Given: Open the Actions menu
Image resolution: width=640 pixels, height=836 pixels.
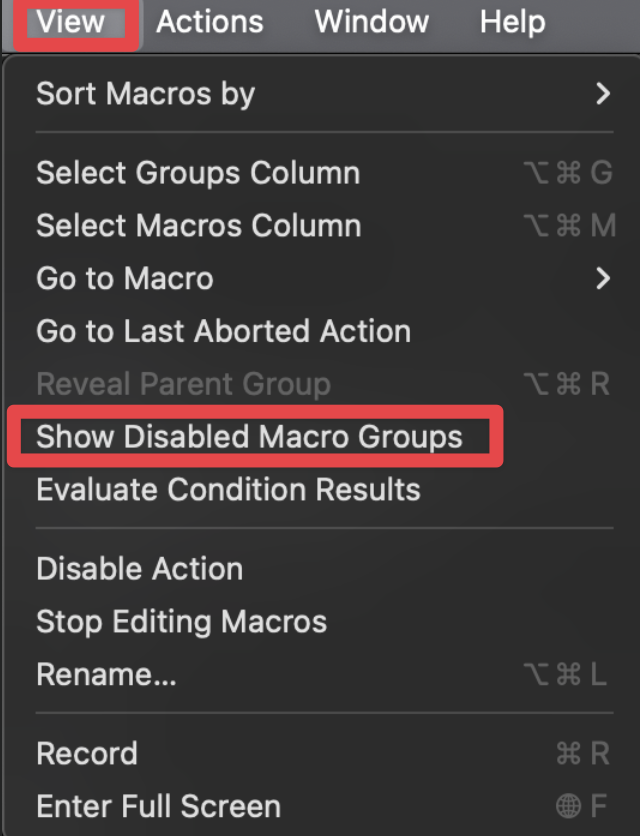Looking at the screenshot, I should pyautogui.click(x=210, y=22).
